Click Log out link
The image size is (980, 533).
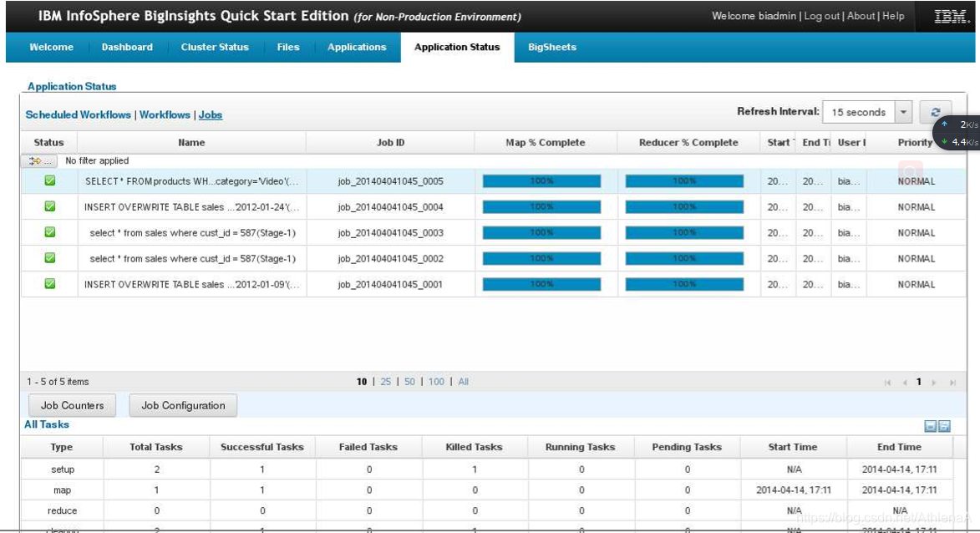(821, 16)
